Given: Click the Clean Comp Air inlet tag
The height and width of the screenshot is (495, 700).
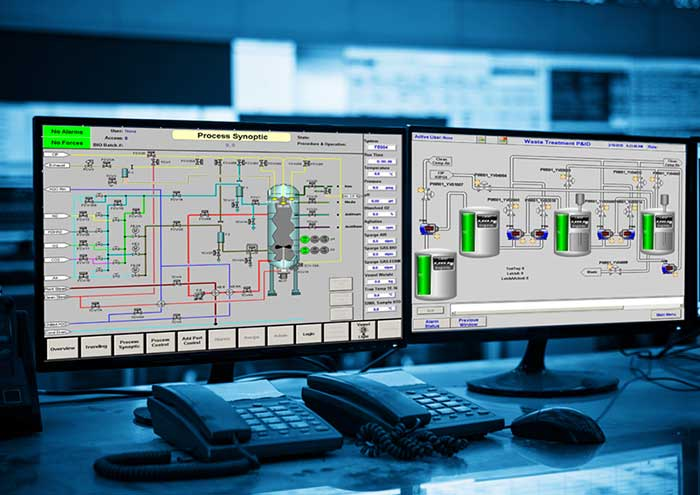Looking at the screenshot, I should (441, 161).
